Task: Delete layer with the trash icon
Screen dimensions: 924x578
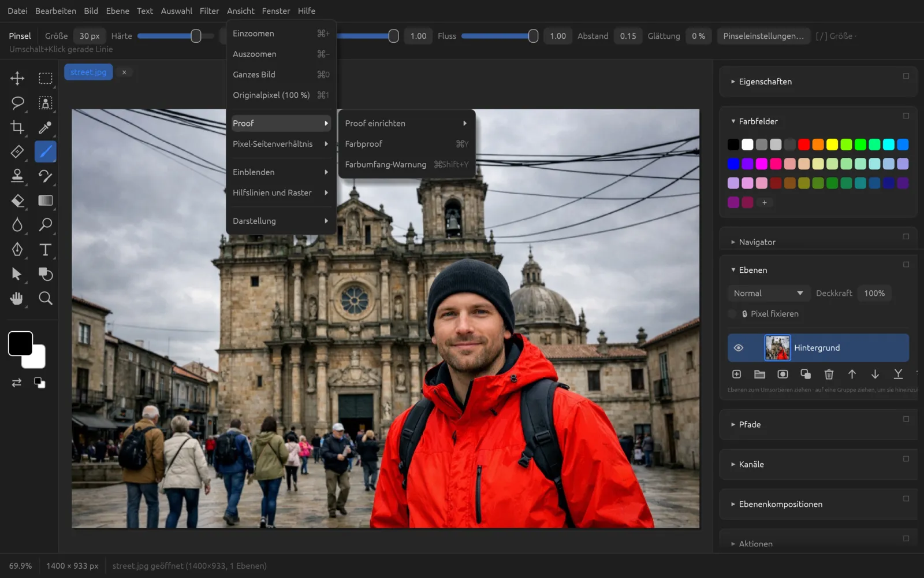Action: 829,375
